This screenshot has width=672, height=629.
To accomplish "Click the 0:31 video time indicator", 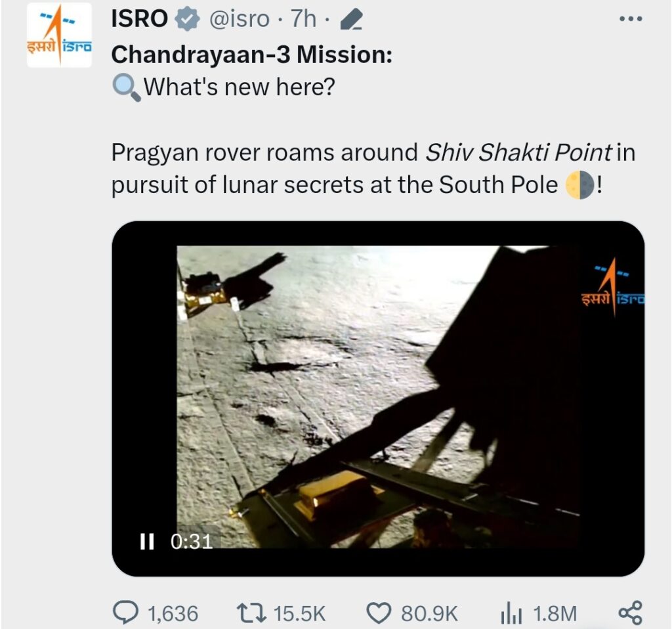I will pyautogui.click(x=192, y=542).
